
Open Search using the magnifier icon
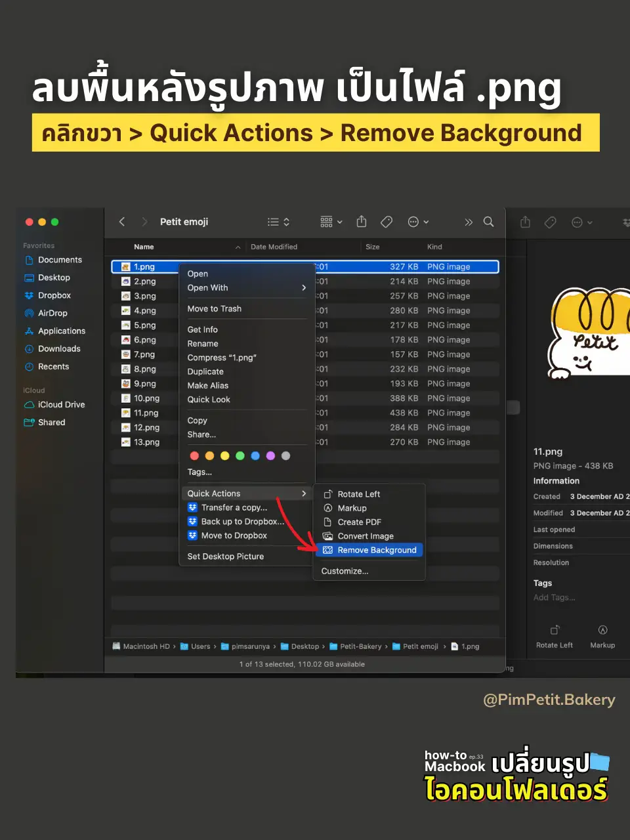[489, 222]
